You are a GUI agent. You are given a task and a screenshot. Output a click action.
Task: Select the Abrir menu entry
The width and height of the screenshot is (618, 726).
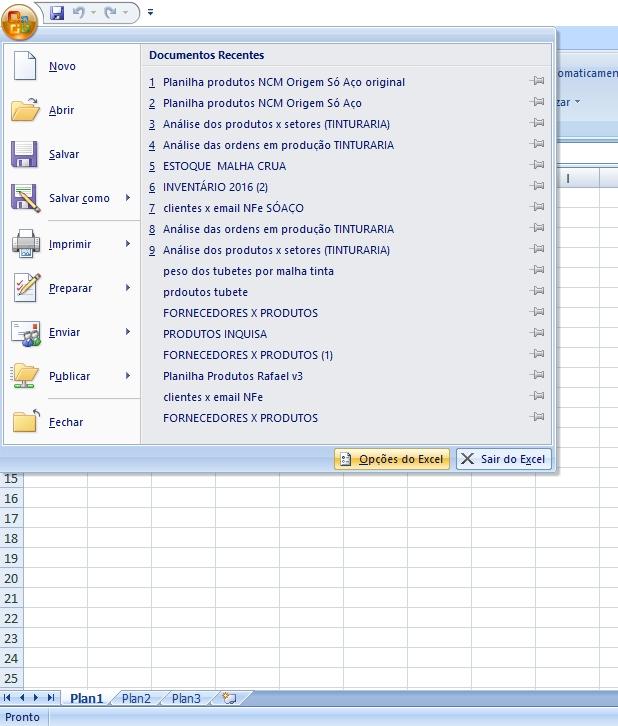(x=72, y=110)
